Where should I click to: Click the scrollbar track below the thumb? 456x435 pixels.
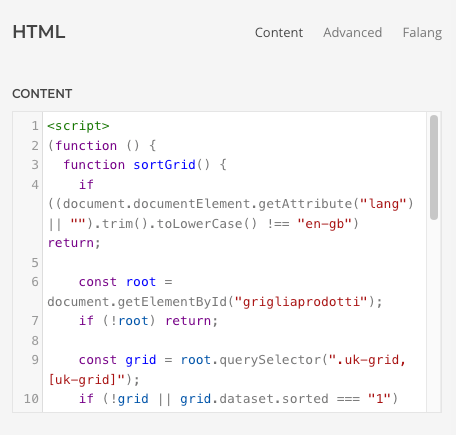click(434, 315)
